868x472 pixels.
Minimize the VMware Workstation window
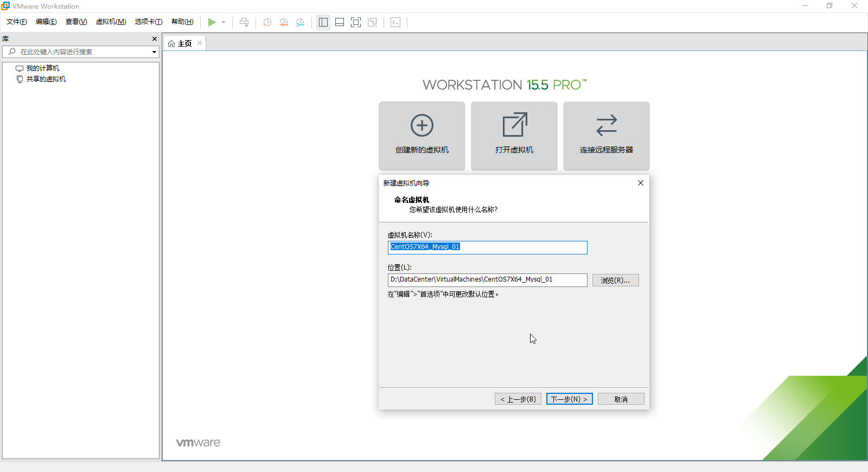coord(805,6)
